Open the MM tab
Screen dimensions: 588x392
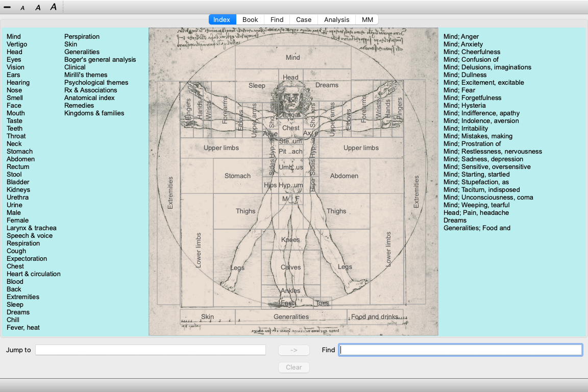[x=367, y=19]
